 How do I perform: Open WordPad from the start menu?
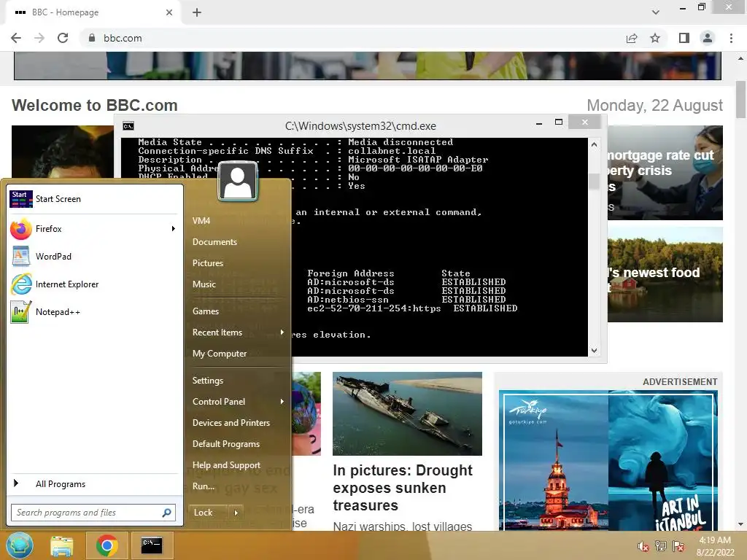94,257
